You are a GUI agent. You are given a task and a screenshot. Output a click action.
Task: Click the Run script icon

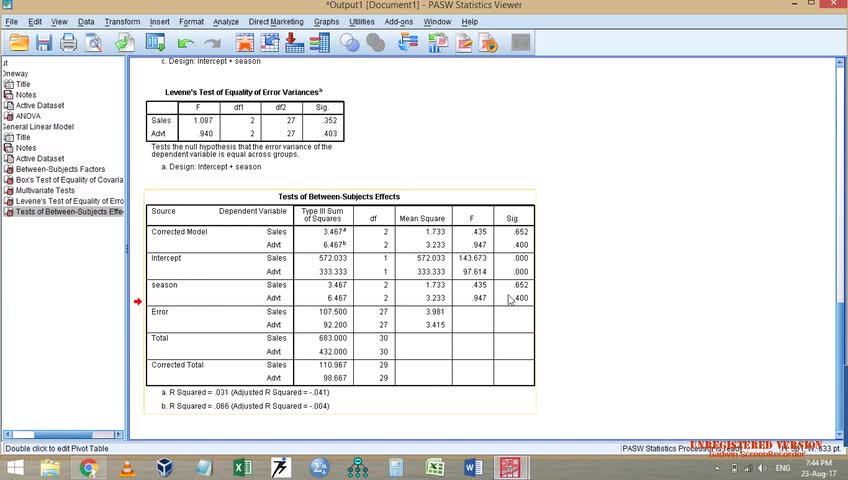(x=489, y=42)
